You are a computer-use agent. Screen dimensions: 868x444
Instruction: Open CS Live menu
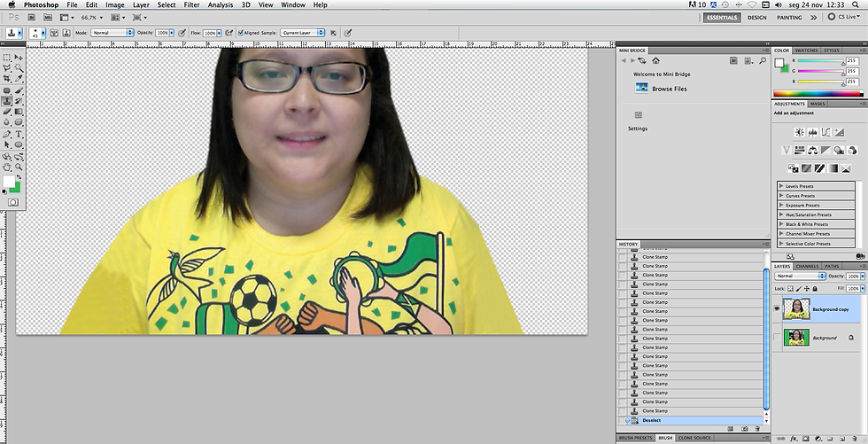pyautogui.click(x=844, y=17)
